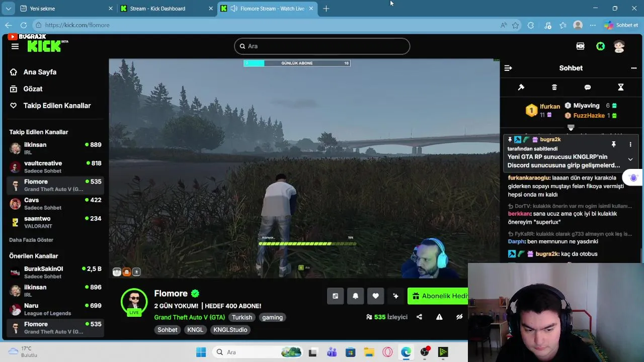This screenshot has width=644, height=362.
Task: Click the Abonelik Hediye gift button
Action: [438, 296]
